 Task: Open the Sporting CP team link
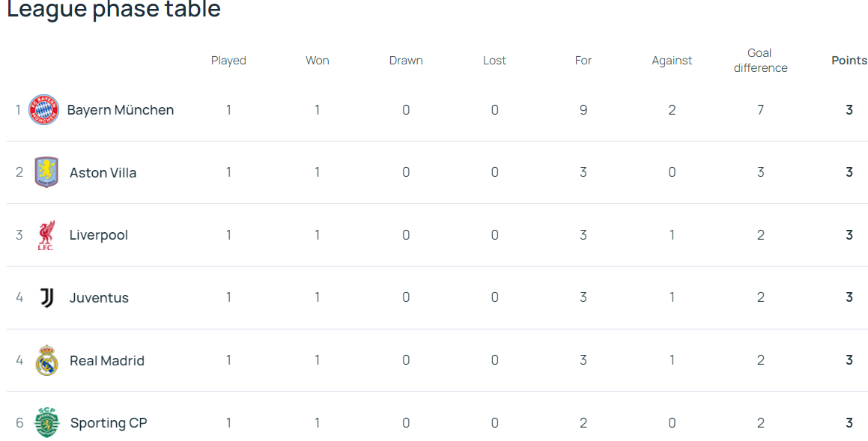(109, 423)
